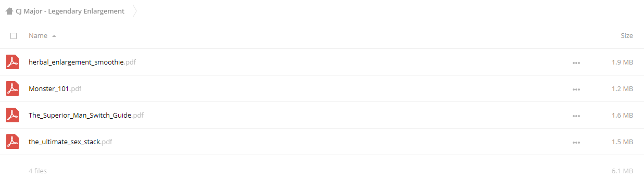Open Monster_101.pdf file link

point(55,88)
